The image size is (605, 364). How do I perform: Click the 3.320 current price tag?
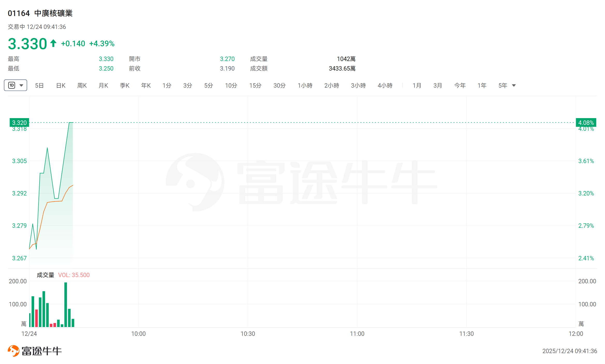19,123
